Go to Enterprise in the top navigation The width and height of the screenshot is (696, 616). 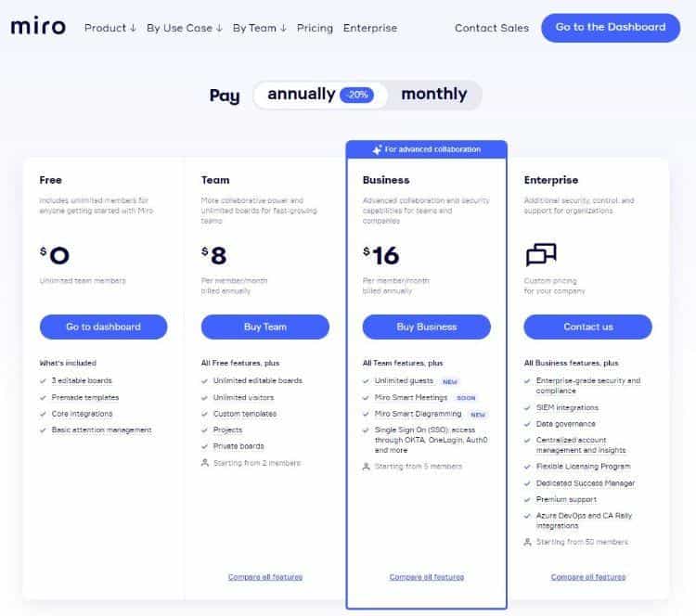click(369, 28)
